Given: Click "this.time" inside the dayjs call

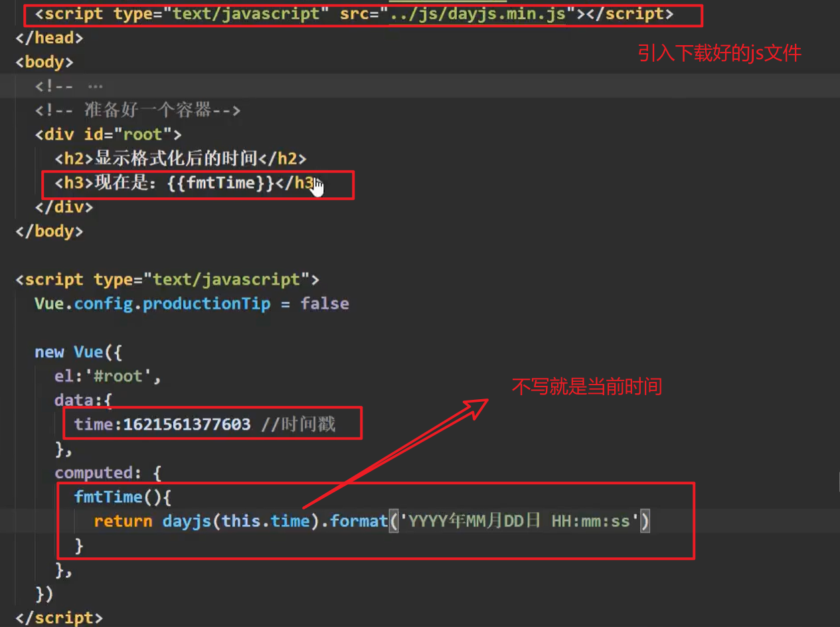Looking at the screenshot, I should 266,521.
